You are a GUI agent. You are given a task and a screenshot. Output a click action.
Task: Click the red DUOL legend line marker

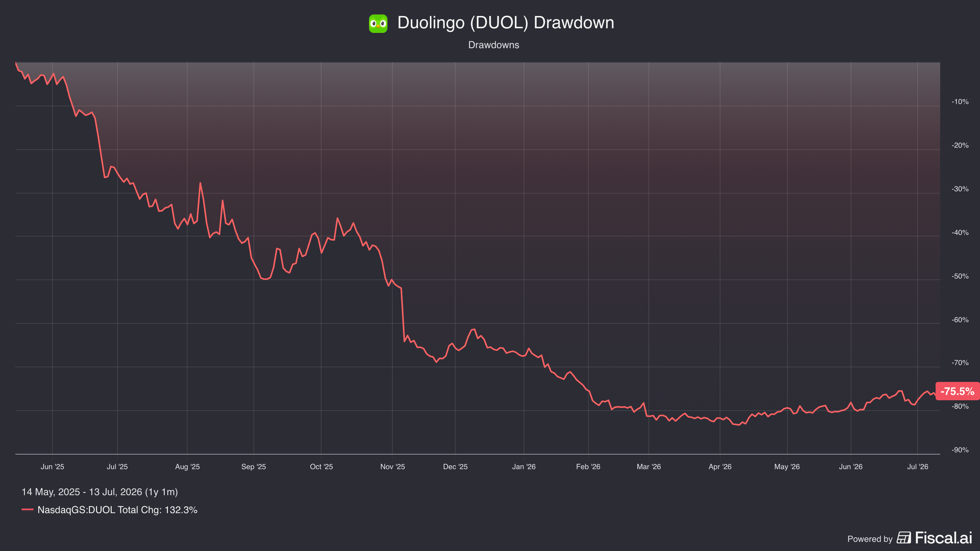[x=27, y=509]
